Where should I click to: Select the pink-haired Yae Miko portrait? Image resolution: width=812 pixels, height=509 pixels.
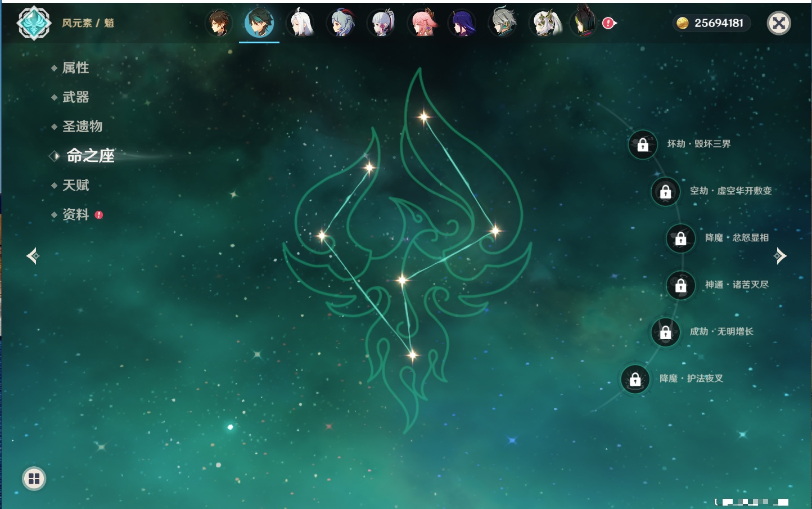pos(422,24)
